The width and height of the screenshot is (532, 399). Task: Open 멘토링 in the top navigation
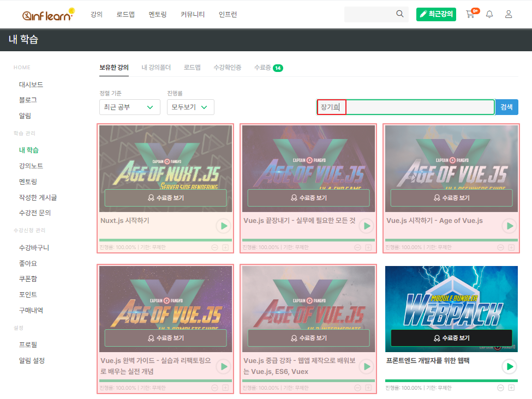pyautogui.click(x=158, y=14)
